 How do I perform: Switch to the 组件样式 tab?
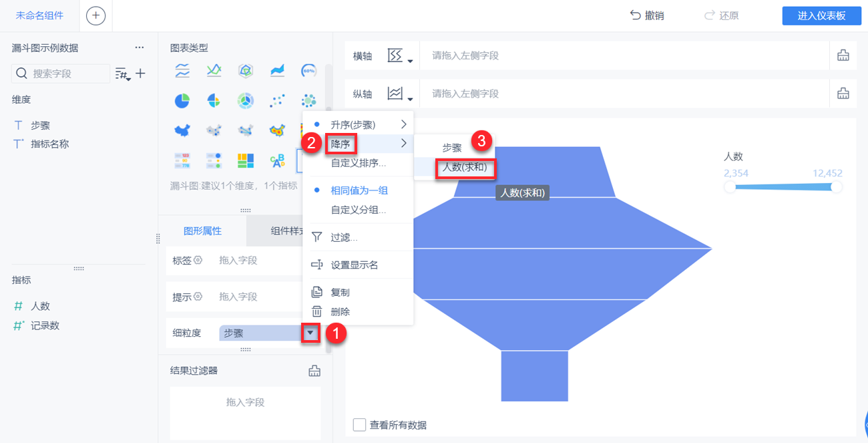[287, 231]
